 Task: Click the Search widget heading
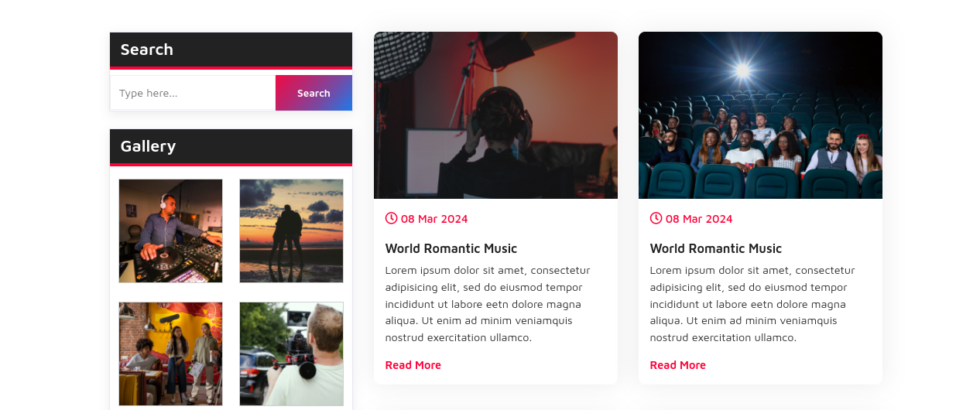coord(147,50)
